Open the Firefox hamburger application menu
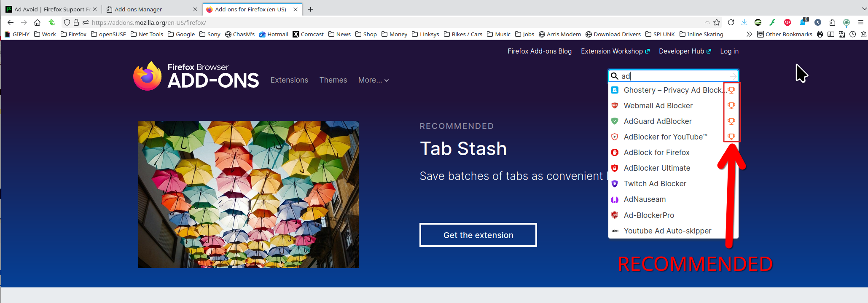 point(860,22)
